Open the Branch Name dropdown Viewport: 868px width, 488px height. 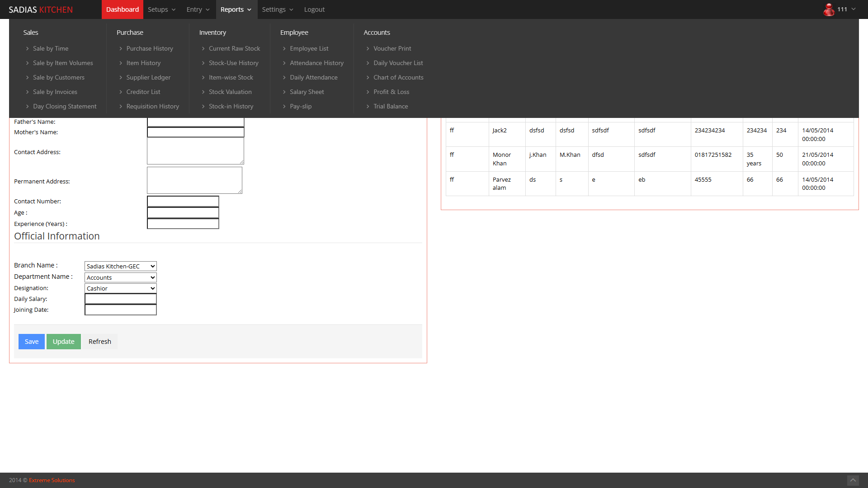click(120, 266)
